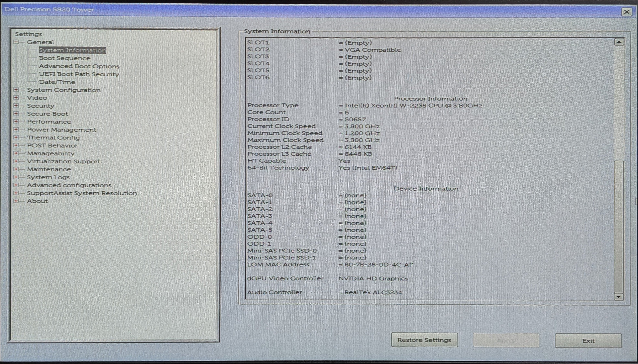Image resolution: width=638 pixels, height=364 pixels.
Task: Click the 64-Bit Technology row value
Action: (x=367, y=168)
